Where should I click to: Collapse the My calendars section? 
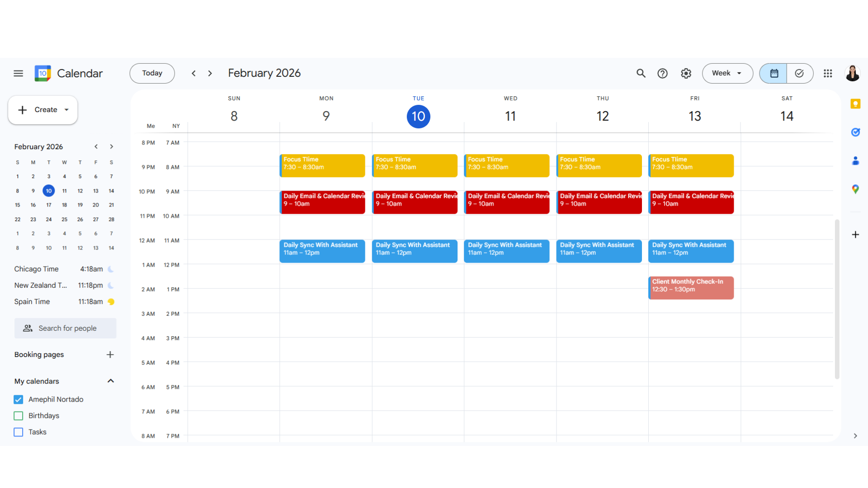(x=111, y=381)
